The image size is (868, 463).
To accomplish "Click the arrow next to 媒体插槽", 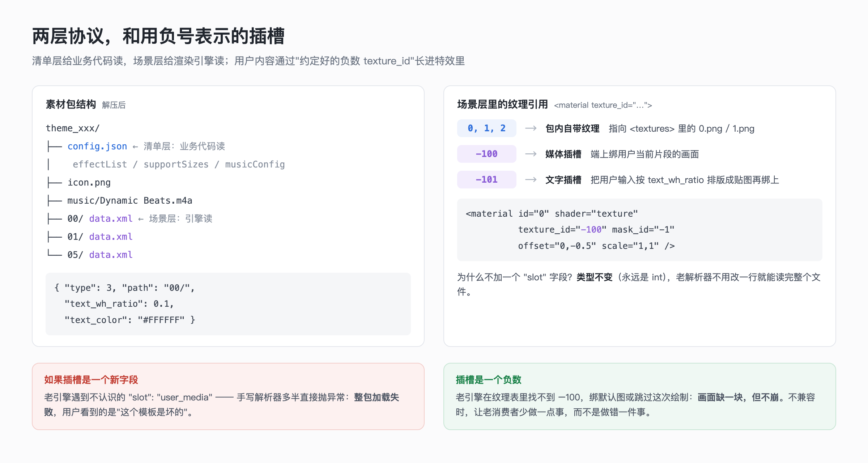I will click(x=531, y=154).
